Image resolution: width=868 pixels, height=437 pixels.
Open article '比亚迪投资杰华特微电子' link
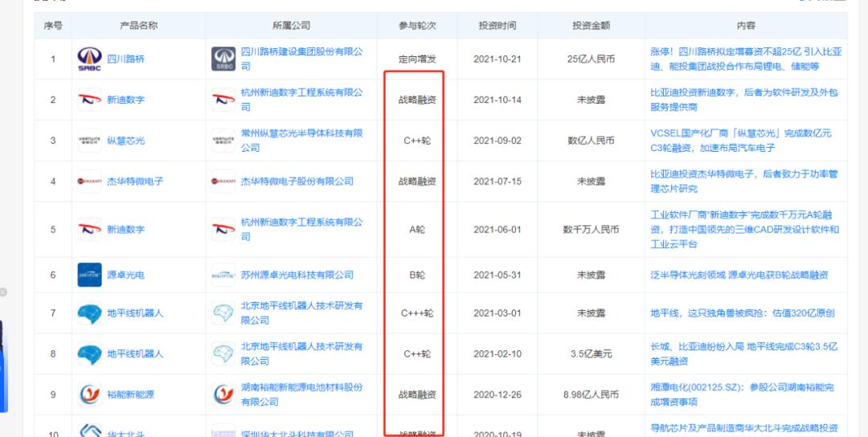(x=744, y=182)
